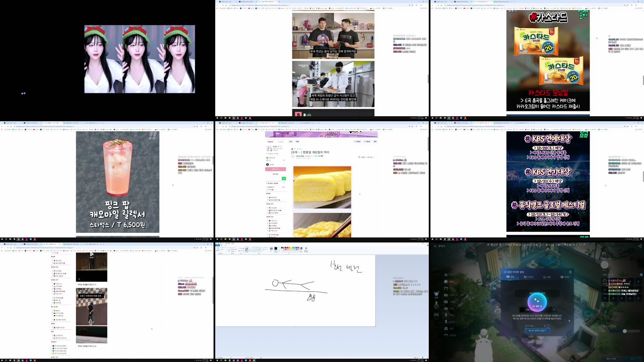Click the search input field in the cafe sidebar
The image size is (644, 362).
point(272,178)
